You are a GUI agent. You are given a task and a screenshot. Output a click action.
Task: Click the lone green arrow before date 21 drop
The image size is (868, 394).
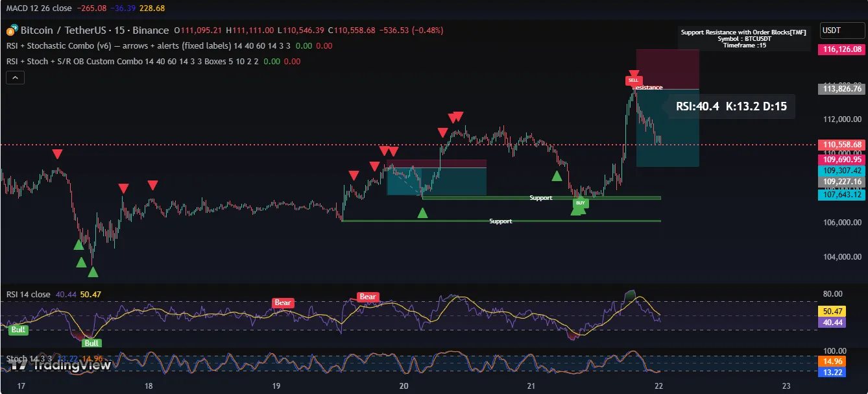[x=557, y=175]
